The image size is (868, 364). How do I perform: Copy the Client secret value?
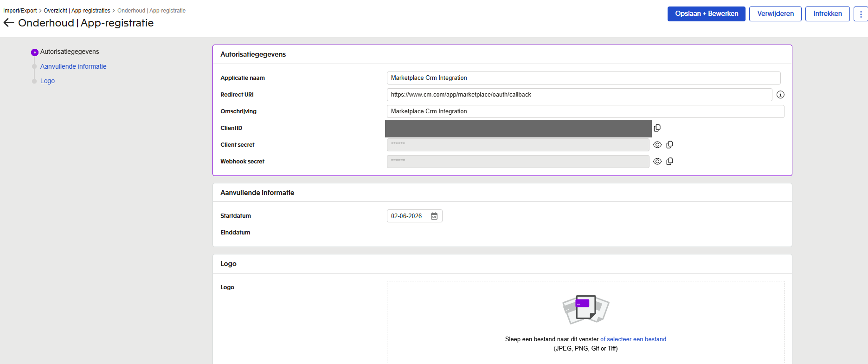(669, 145)
